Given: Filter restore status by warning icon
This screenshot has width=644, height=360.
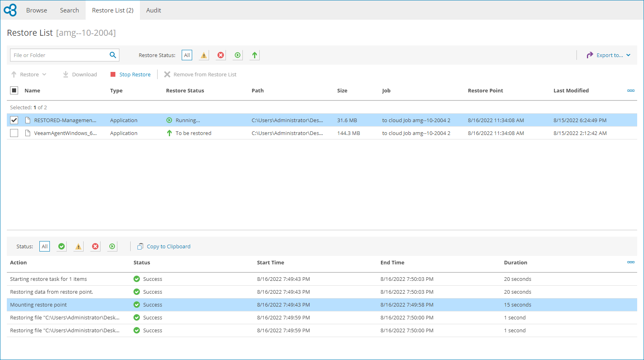Looking at the screenshot, I should (204, 55).
